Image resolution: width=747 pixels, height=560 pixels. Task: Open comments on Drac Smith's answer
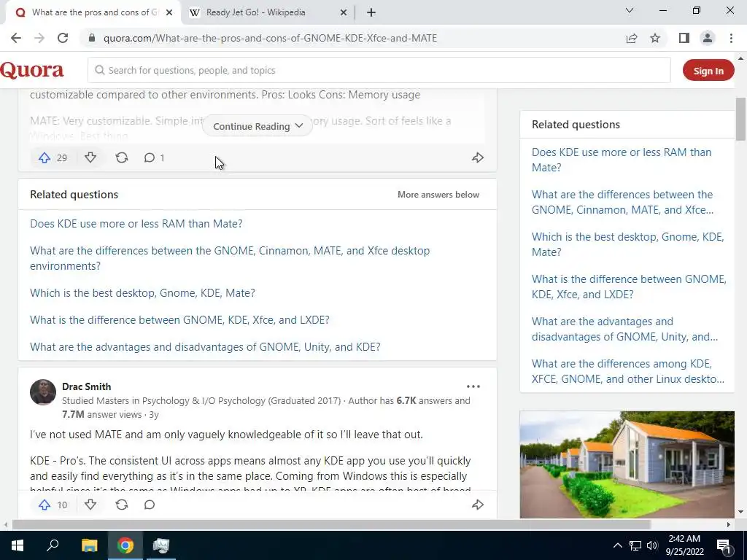(150, 505)
